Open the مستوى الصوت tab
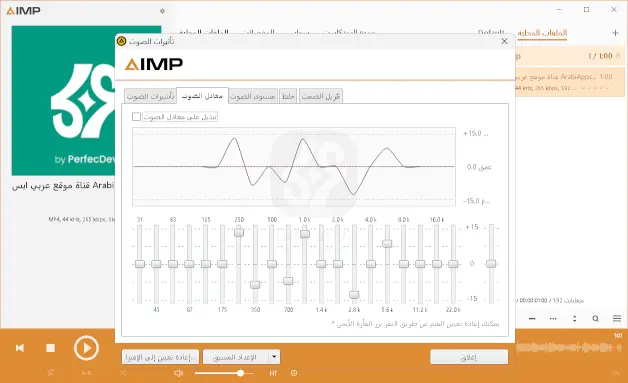This screenshot has height=383, width=628. click(253, 96)
